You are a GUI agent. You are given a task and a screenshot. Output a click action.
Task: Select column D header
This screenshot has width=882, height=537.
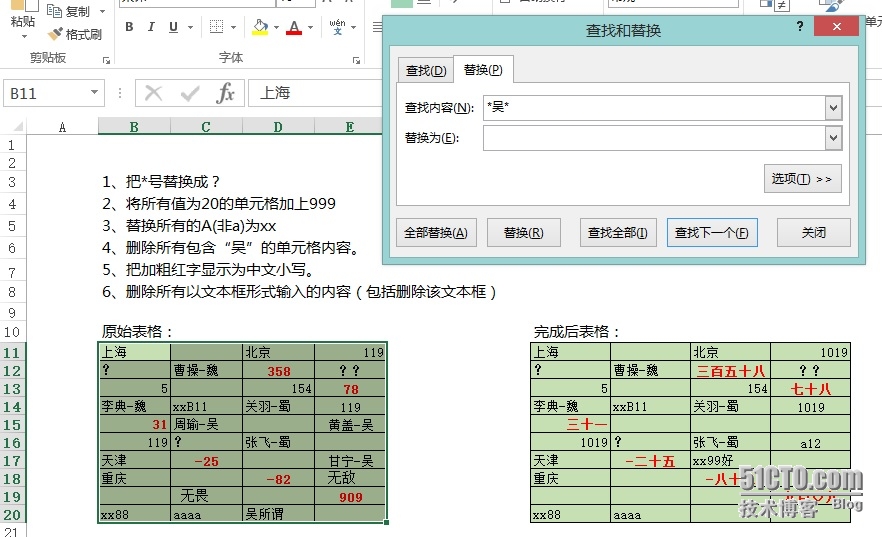click(x=278, y=127)
